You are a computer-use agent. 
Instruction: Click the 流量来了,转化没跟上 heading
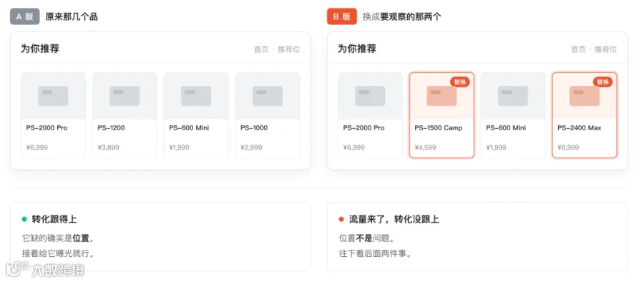(394, 219)
